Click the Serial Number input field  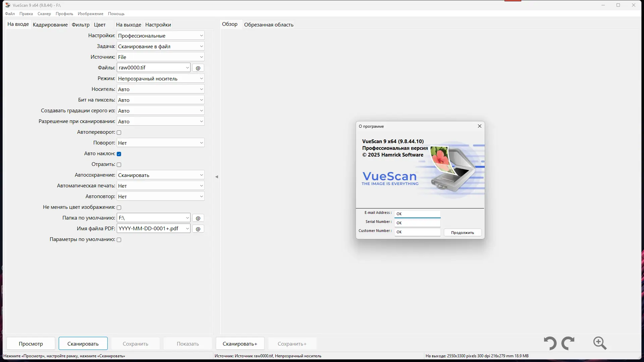coord(417,223)
